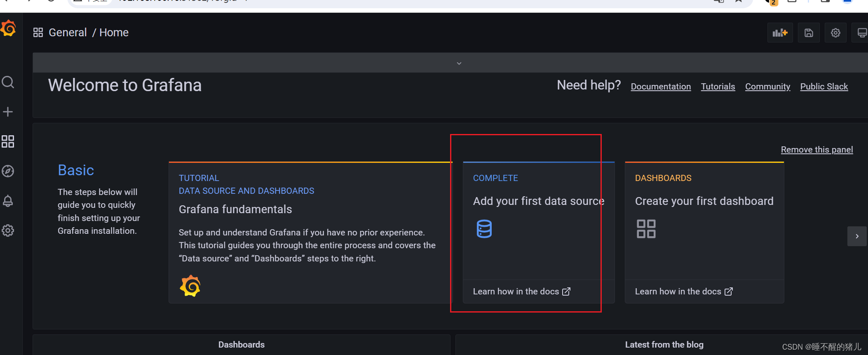Open dashboard Learn how in docs

pos(684,292)
